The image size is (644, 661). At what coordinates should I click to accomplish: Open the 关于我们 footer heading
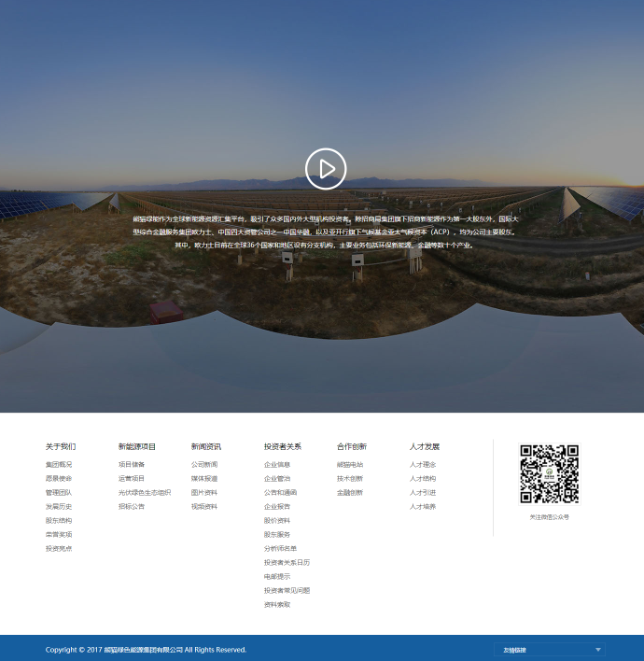pos(61,446)
